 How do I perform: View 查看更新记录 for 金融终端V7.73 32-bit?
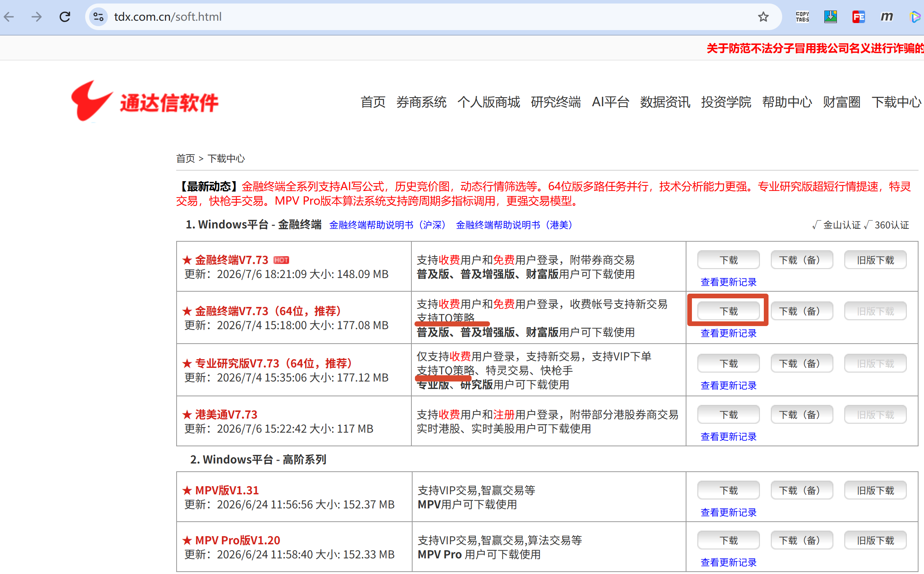729,282
